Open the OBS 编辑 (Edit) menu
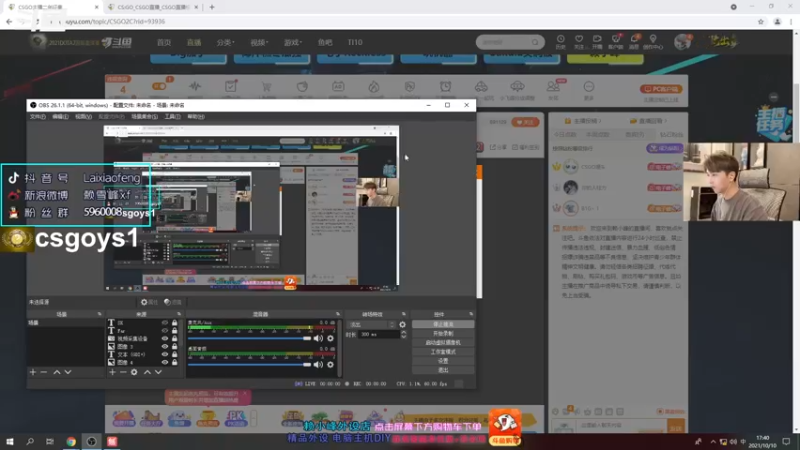 point(60,117)
